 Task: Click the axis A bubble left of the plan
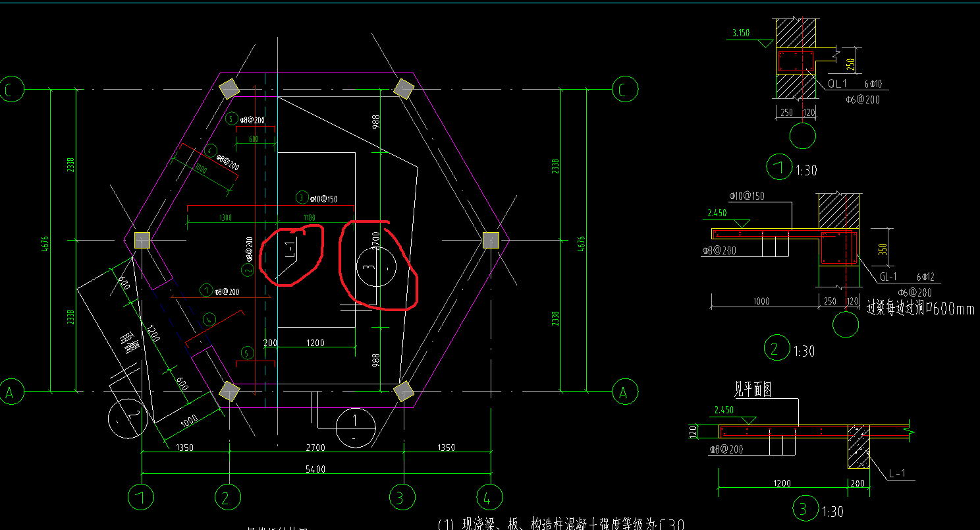(x=11, y=392)
